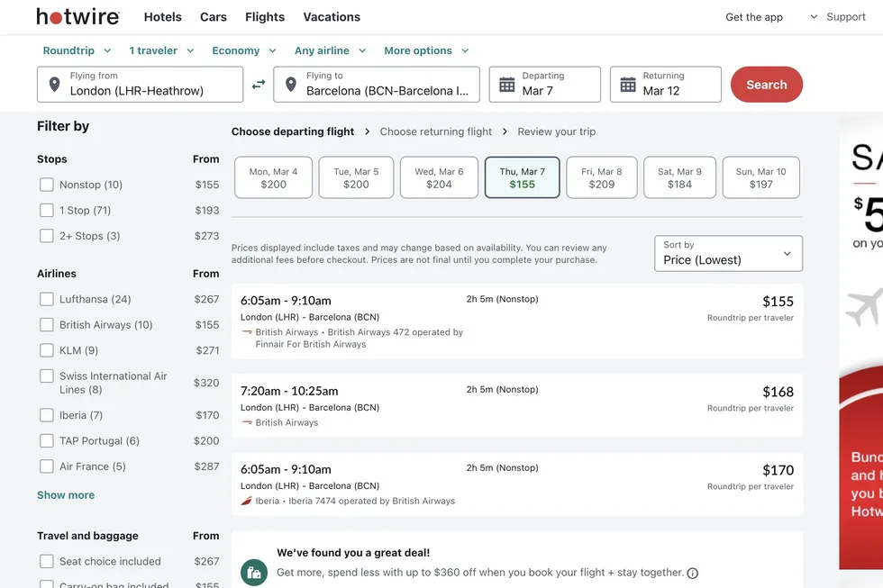Go to the Cars section

coord(214,17)
